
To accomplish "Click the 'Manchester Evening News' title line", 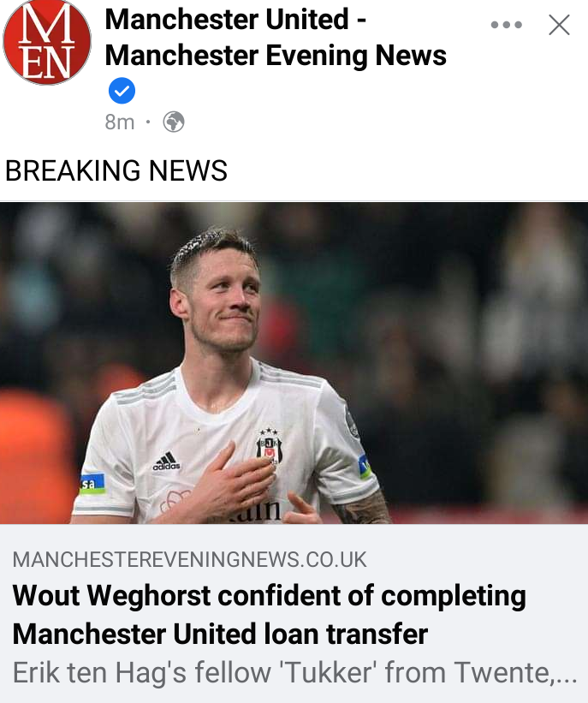I will (276, 56).
